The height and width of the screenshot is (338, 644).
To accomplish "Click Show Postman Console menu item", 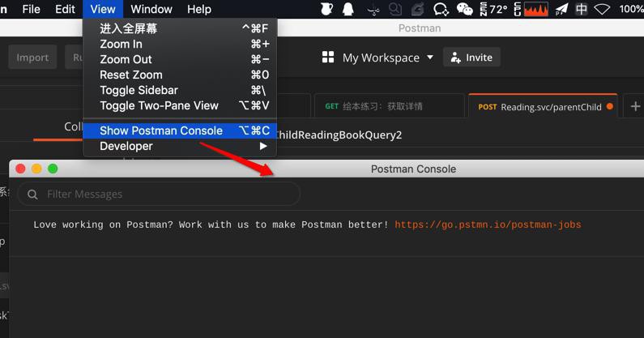I will pyautogui.click(x=180, y=130).
